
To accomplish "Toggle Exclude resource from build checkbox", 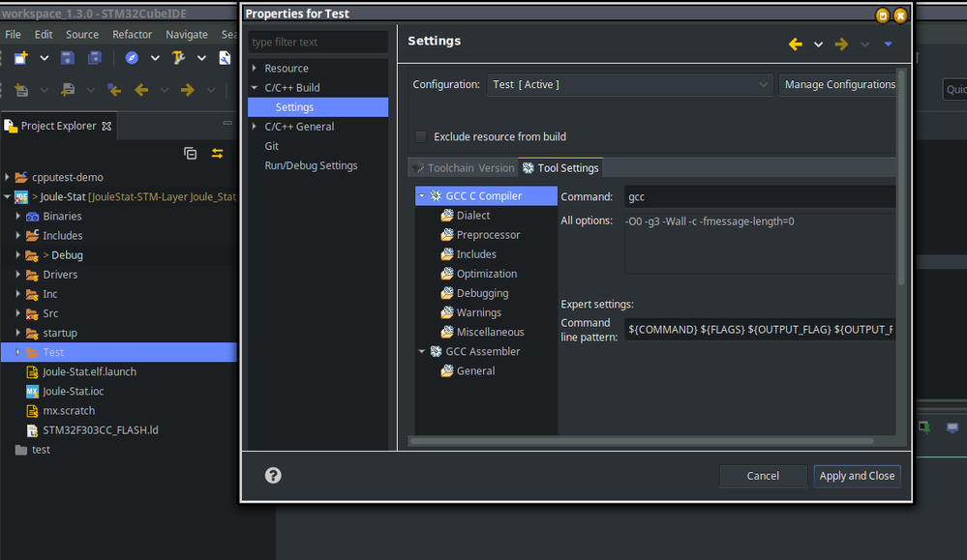I will pyautogui.click(x=421, y=136).
